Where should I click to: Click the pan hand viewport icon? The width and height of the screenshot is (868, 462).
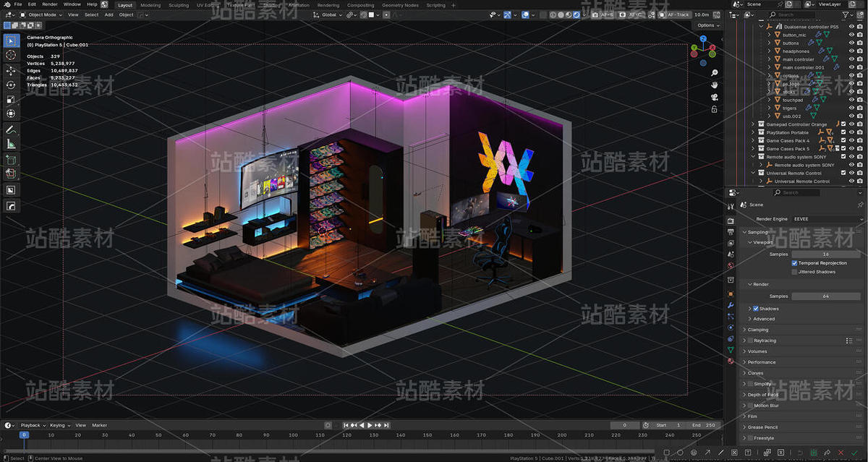tap(714, 85)
